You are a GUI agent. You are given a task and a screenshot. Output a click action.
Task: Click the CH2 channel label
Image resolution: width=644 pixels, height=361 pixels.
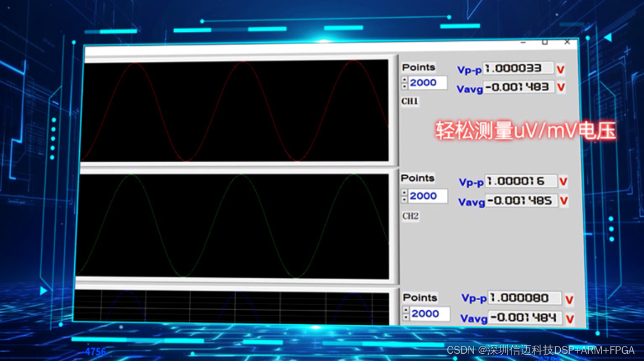(411, 216)
